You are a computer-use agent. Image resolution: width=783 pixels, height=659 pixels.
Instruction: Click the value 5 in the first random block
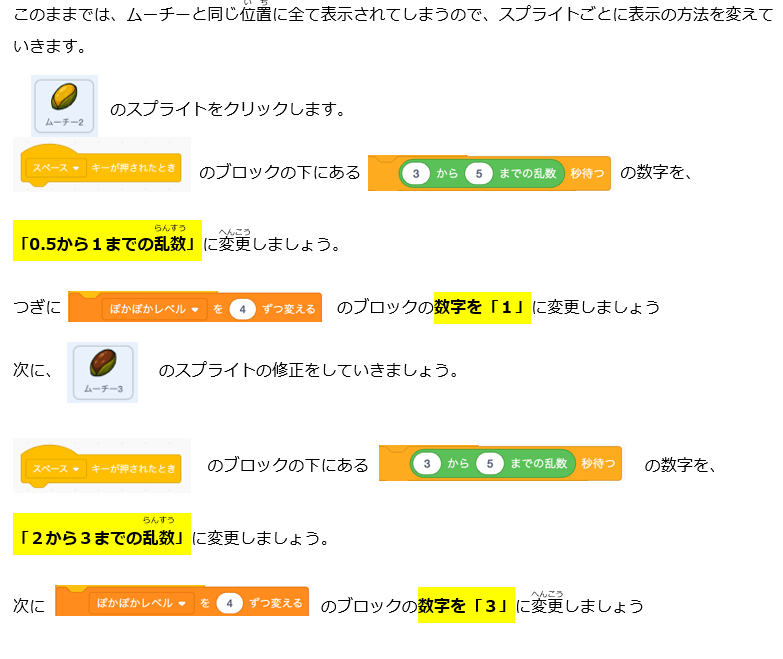coord(479,173)
